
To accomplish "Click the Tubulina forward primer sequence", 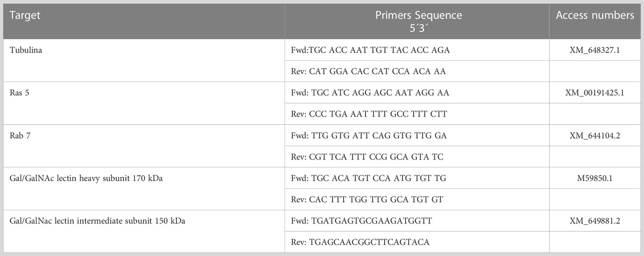I will coord(369,50).
